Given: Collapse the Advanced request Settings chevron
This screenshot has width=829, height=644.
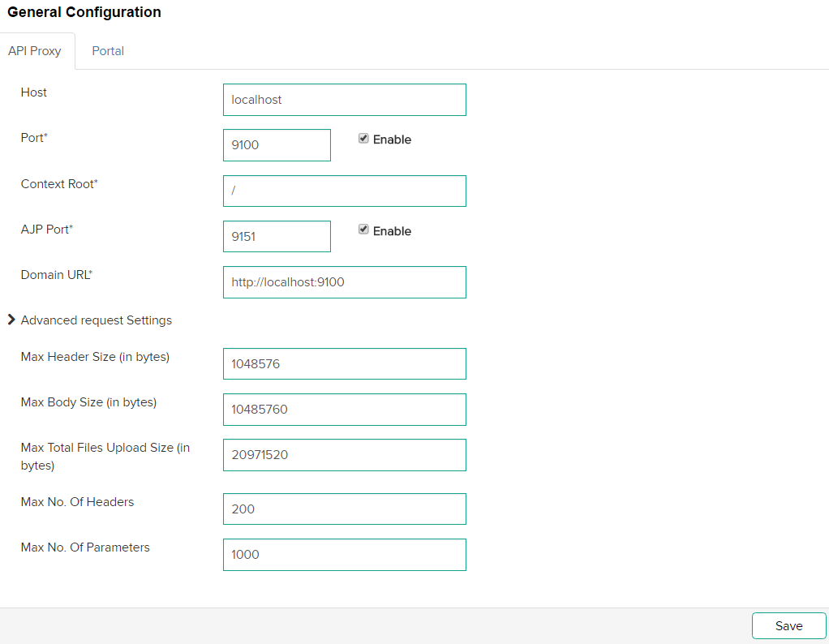Looking at the screenshot, I should point(11,320).
